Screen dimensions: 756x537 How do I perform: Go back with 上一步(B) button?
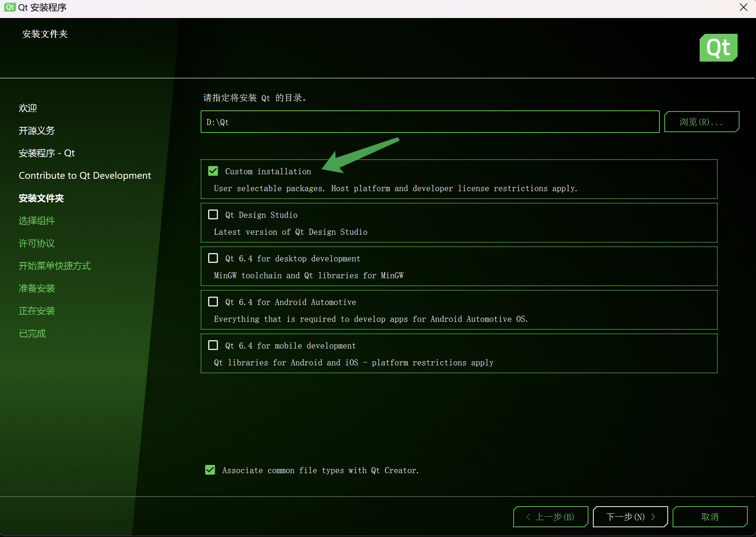550,517
